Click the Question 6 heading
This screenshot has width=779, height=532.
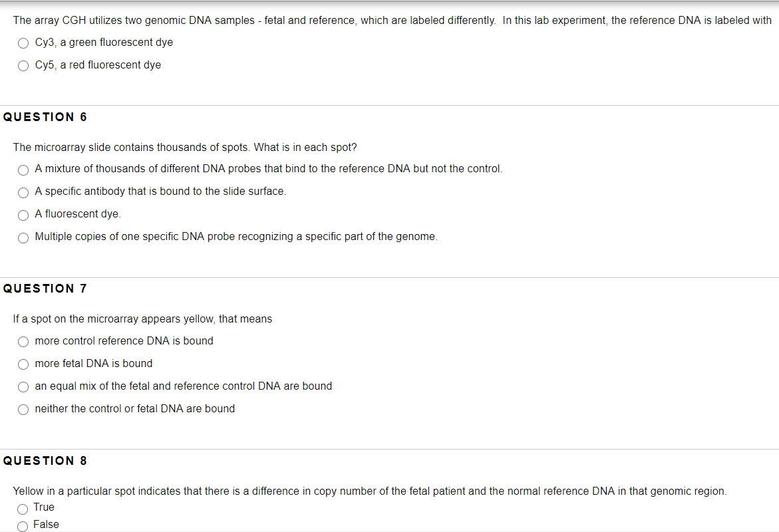(45, 117)
